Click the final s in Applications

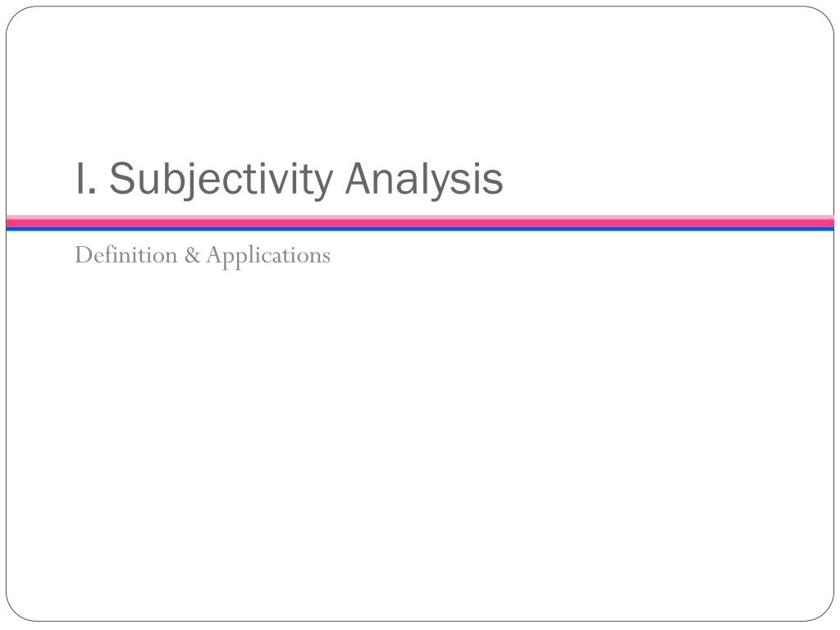[326, 258]
